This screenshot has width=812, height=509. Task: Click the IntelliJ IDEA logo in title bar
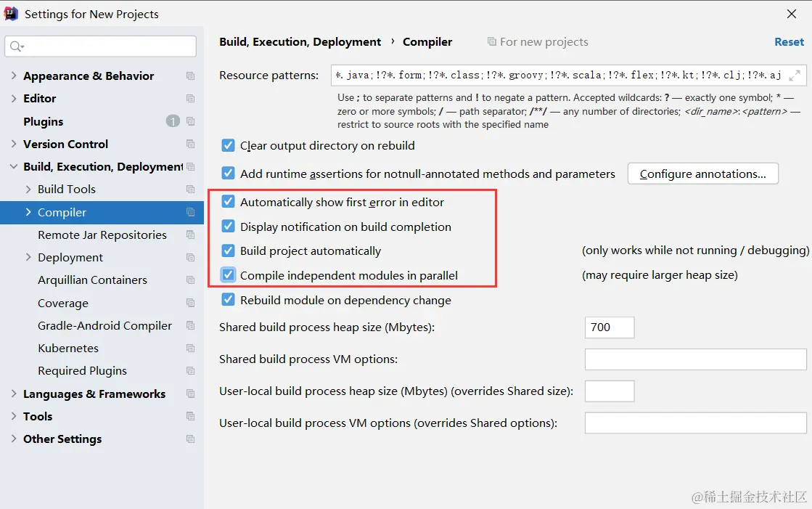pyautogui.click(x=11, y=14)
